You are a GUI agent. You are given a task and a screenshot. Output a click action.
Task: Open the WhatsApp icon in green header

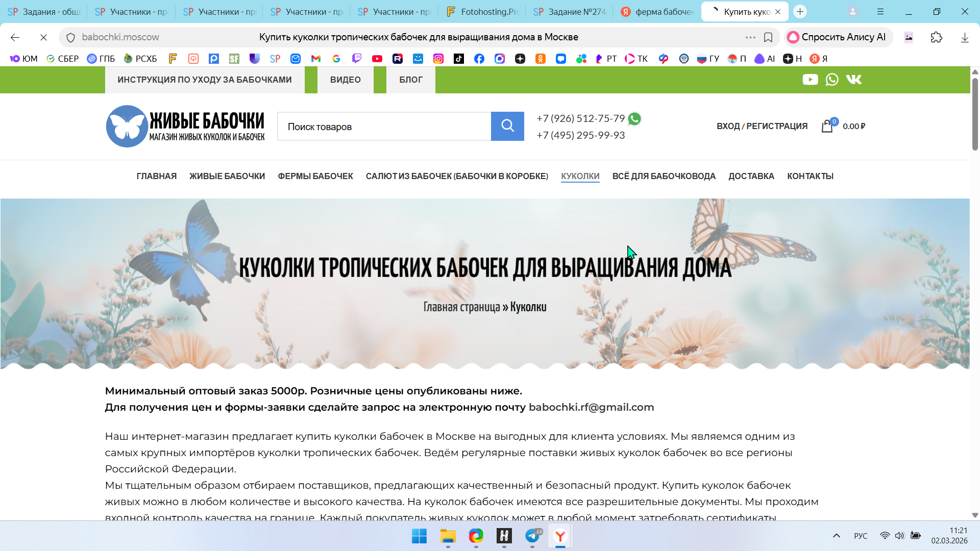click(832, 80)
